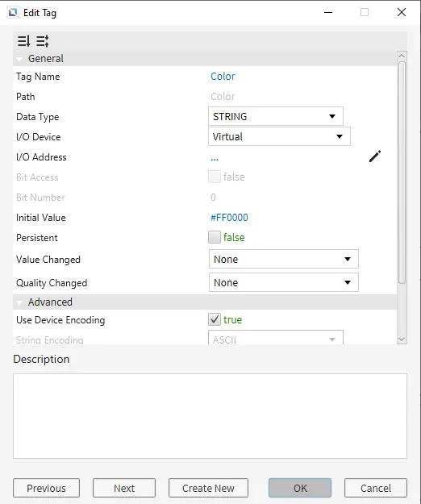421x504 pixels.
Task: Click the categorized view toolbar icon
Action: [43, 41]
